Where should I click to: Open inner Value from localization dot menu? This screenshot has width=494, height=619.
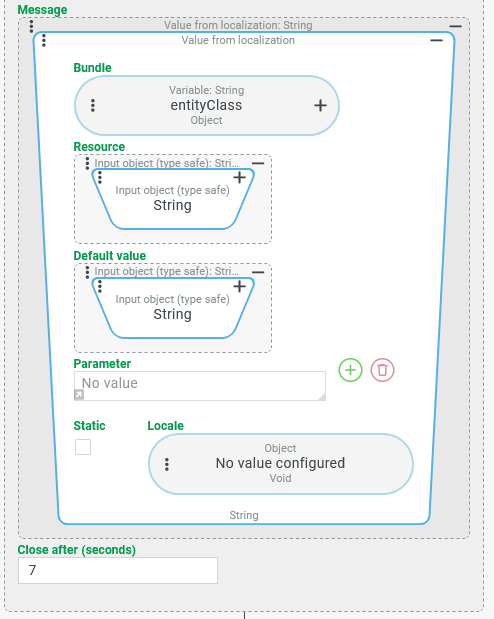tap(44, 40)
